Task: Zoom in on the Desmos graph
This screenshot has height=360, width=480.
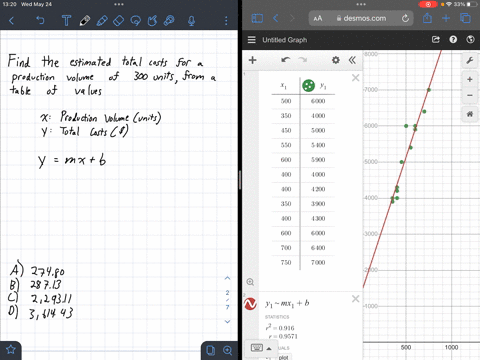Action: (470, 79)
